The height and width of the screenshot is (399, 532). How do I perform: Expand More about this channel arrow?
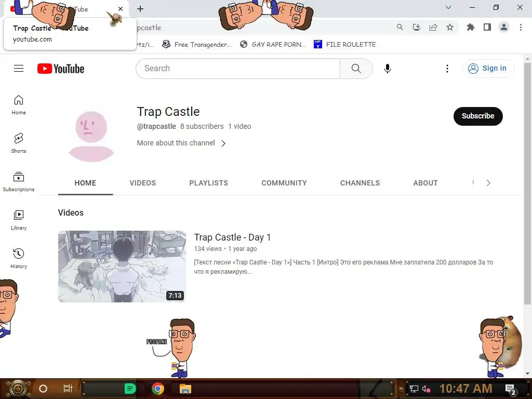click(x=223, y=143)
